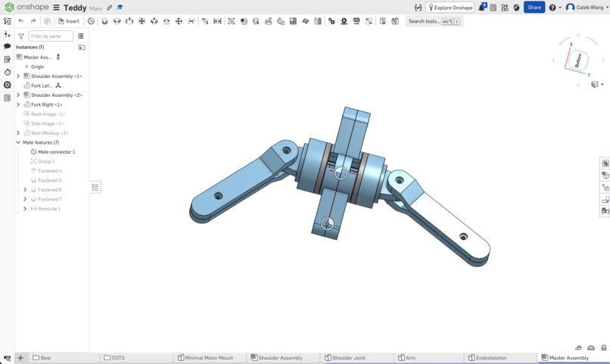Click the Redo arrow in the toolbar
Viewport: 610px width, 364px height.
(x=33, y=21)
